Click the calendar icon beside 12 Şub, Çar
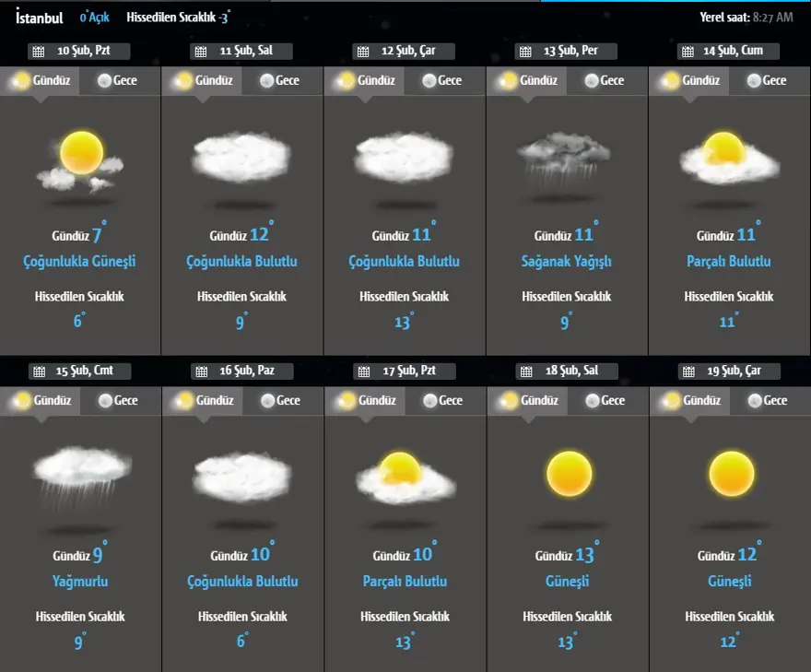Screen dimensions: 811x672 362,53
